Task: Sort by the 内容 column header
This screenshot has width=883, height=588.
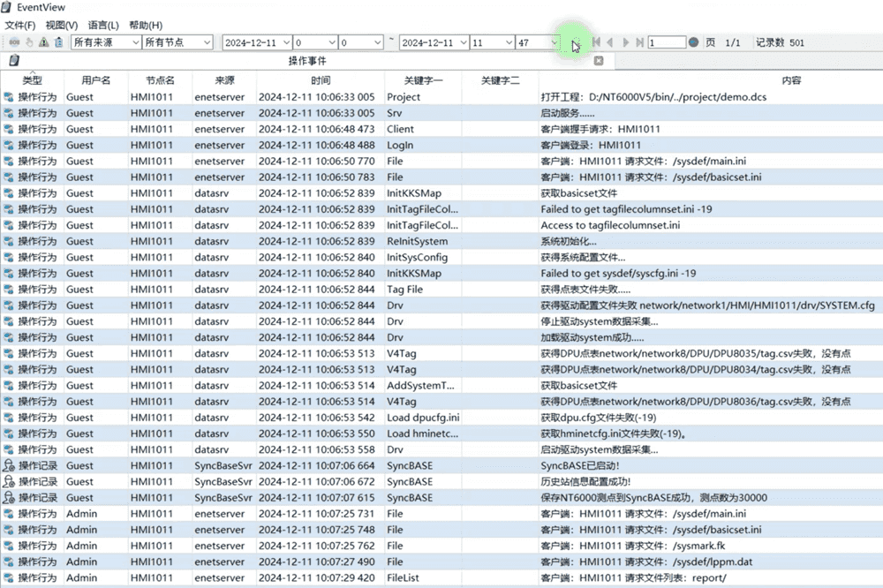Action: pos(791,80)
